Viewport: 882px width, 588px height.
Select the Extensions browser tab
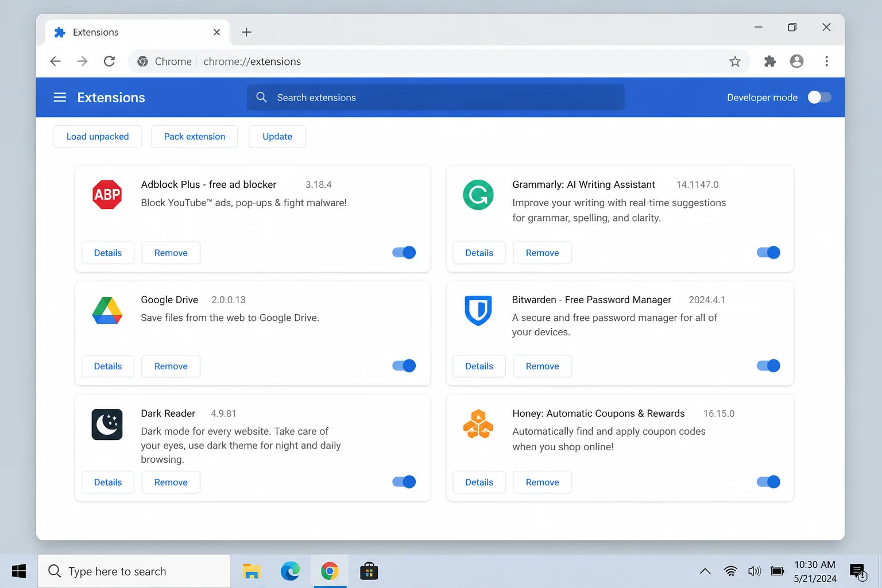pyautogui.click(x=138, y=32)
